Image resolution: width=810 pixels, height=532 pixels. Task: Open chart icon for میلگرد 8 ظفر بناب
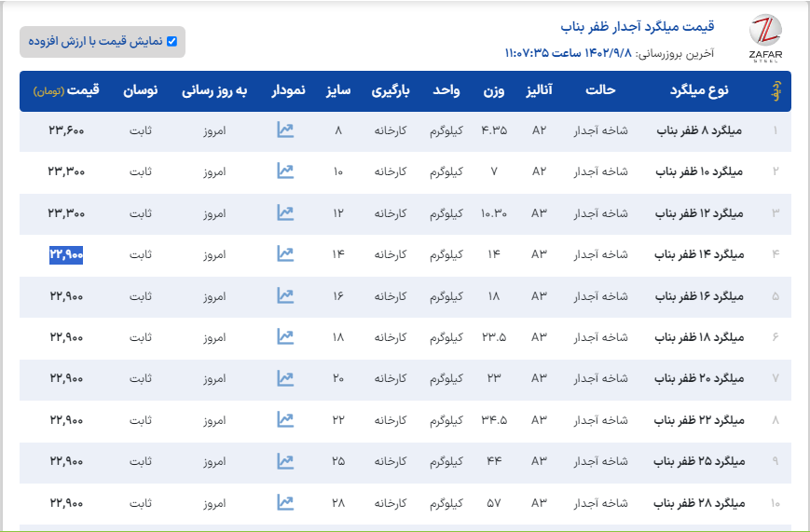pyautogui.click(x=285, y=130)
